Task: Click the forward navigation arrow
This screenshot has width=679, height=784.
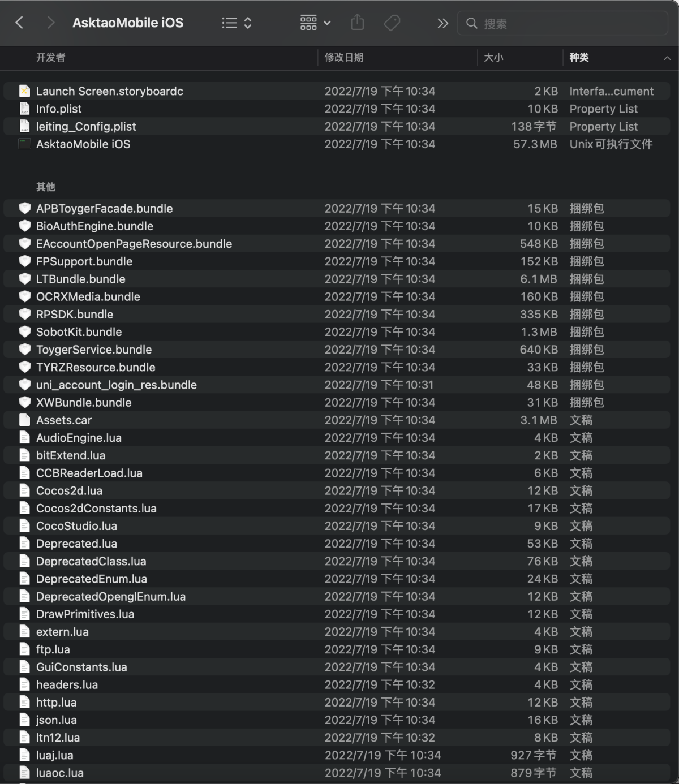Action: click(x=51, y=23)
